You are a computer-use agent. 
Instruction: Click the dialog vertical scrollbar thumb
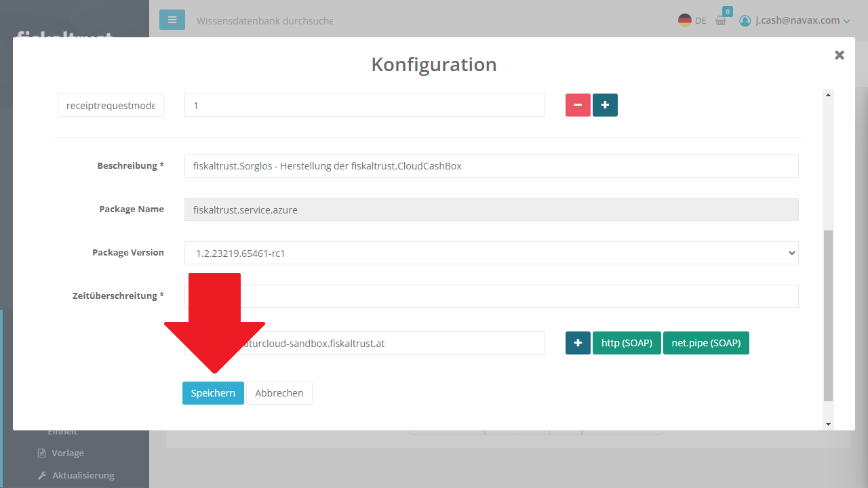coord(828,316)
